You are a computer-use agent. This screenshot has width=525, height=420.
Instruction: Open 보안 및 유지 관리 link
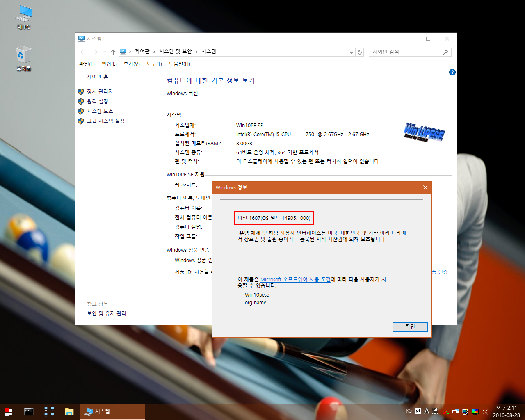(x=107, y=313)
